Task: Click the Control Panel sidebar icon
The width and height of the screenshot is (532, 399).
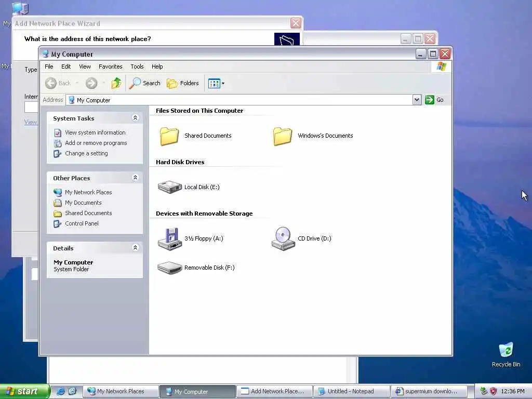Action: click(x=58, y=224)
